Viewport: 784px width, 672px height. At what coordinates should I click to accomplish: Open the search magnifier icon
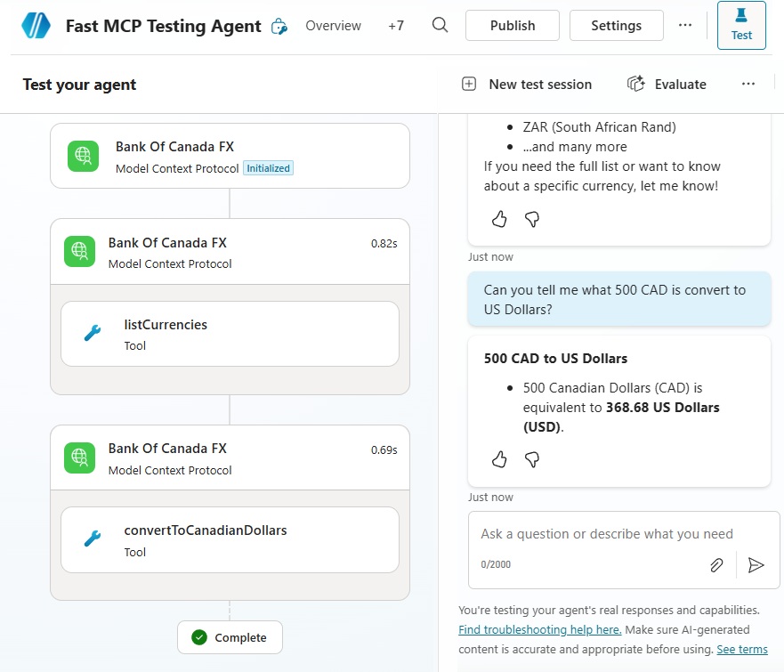(x=440, y=25)
